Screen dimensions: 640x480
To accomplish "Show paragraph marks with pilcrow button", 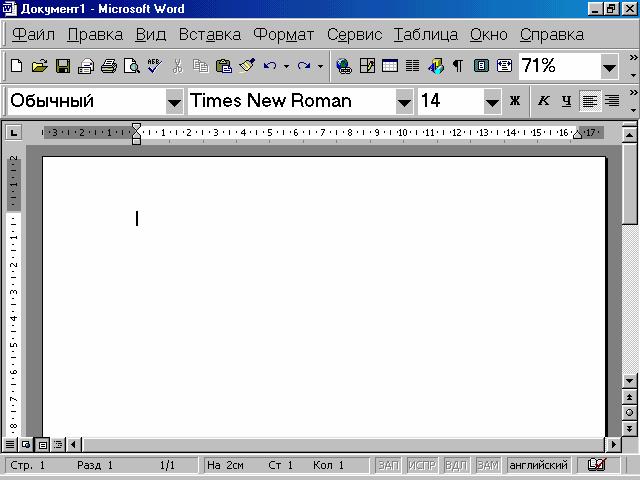I will 458,66.
